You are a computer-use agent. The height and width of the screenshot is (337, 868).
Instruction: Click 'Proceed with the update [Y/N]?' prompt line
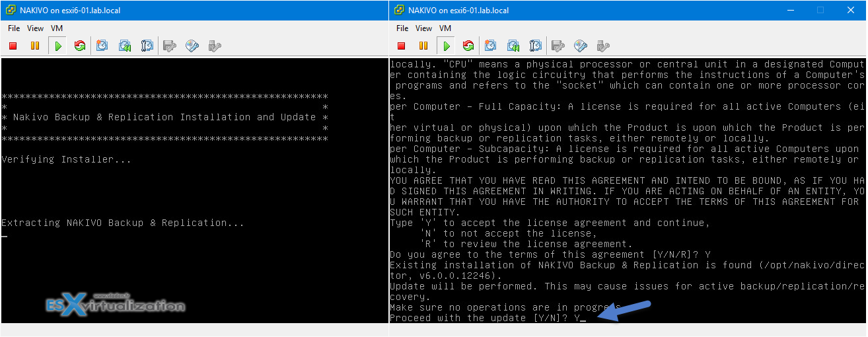[488, 318]
